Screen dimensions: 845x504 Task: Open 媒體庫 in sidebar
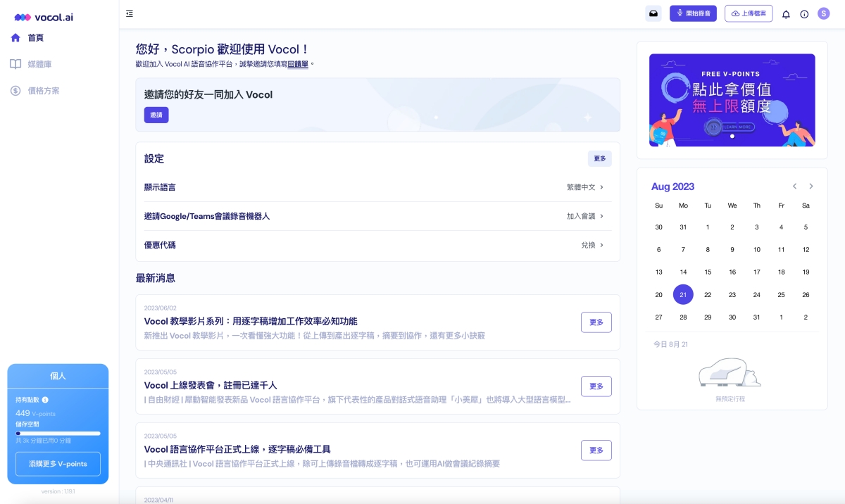[x=39, y=64]
